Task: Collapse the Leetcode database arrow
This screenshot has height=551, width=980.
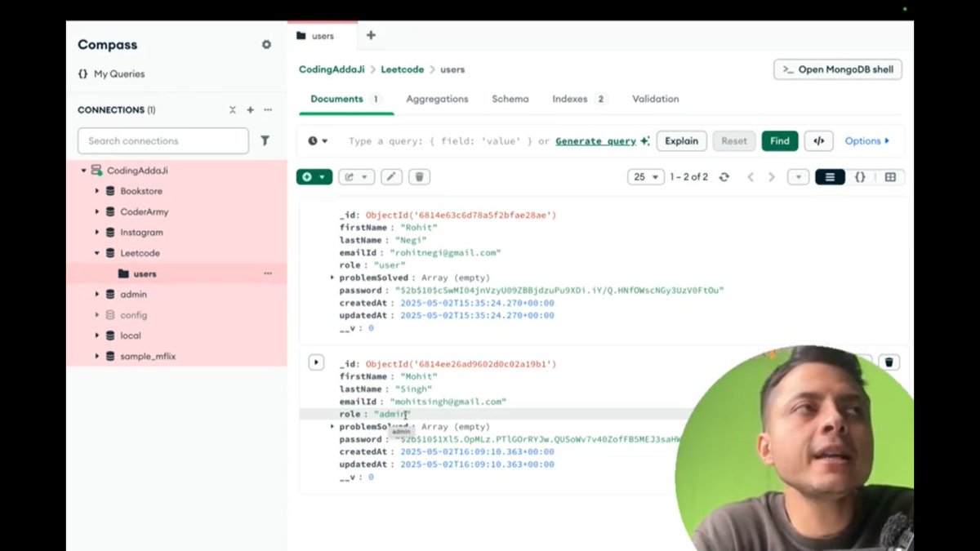Action: (97, 253)
